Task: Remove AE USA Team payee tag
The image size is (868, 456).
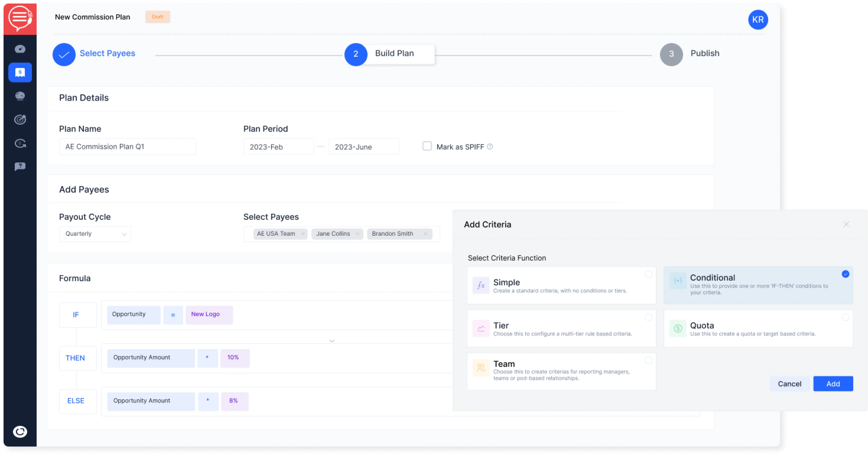Action: click(x=303, y=234)
